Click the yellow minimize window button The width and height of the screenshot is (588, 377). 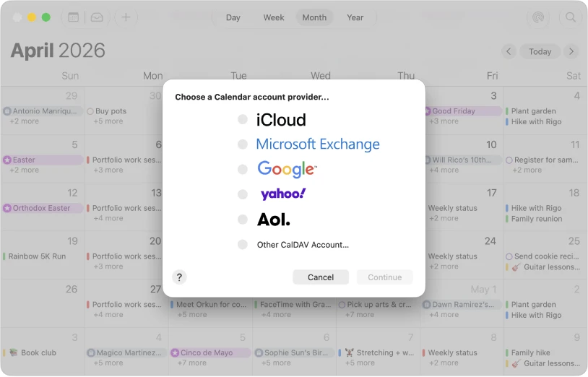[32, 17]
